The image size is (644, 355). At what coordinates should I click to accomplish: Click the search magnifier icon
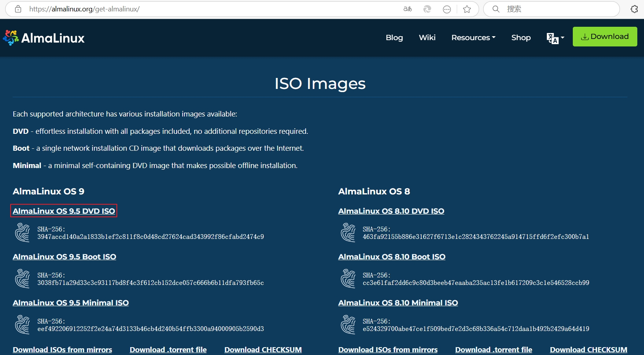point(496,9)
